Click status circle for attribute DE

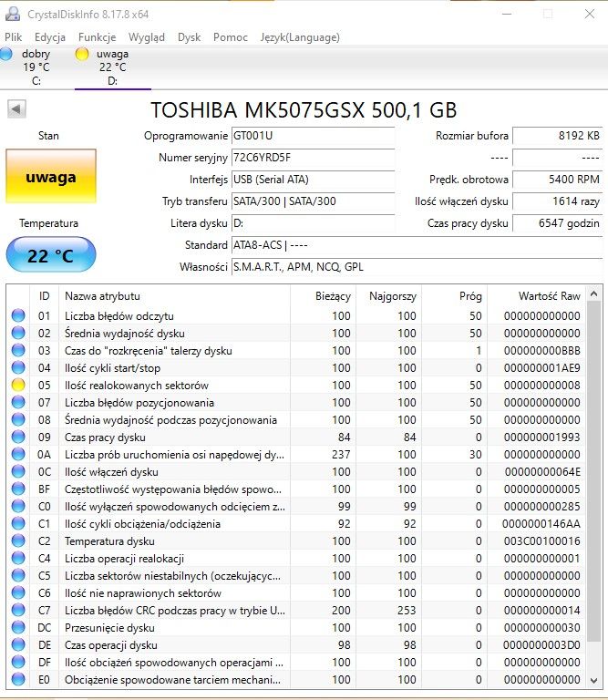click(18, 644)
